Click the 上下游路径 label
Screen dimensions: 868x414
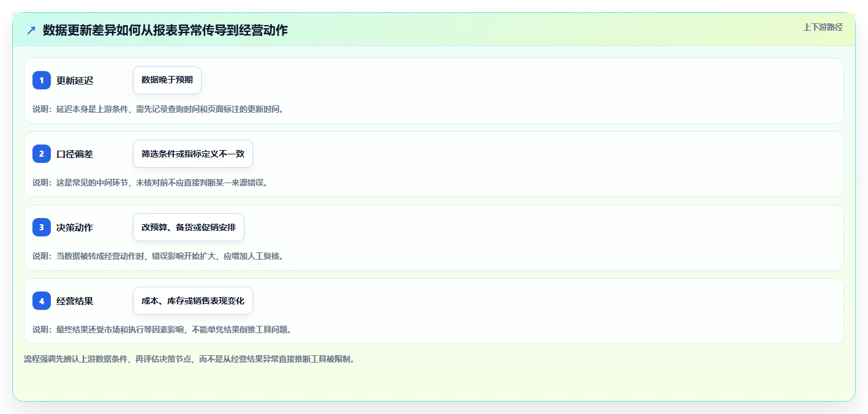coord(823,27)
